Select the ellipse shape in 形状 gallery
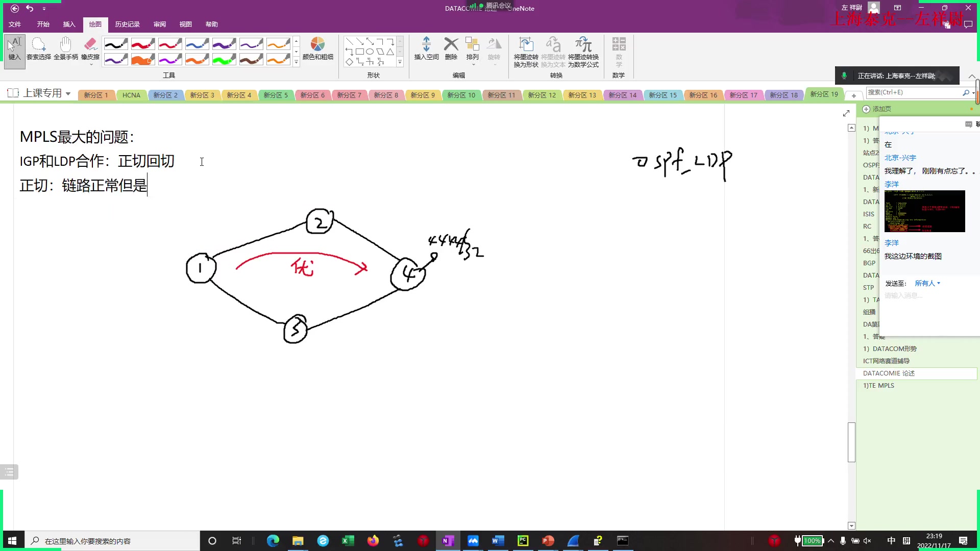The height and width of the screenshot is (551, 980). click(370, 52)
